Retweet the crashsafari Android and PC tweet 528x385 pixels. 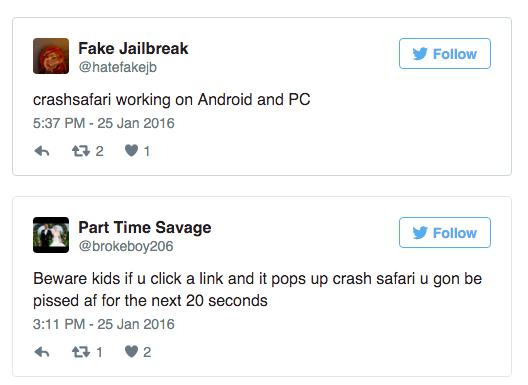coord(81,151)
